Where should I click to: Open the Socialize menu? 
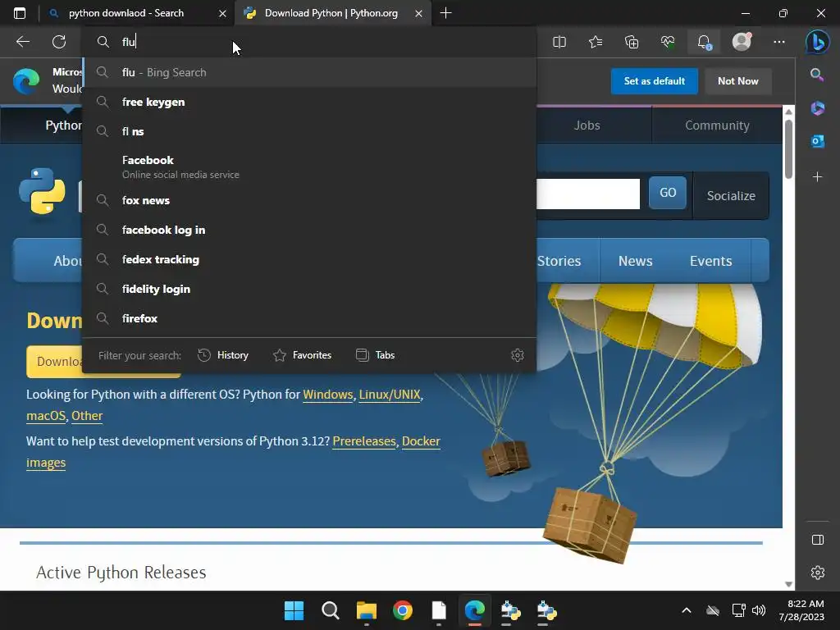[731, 195]
